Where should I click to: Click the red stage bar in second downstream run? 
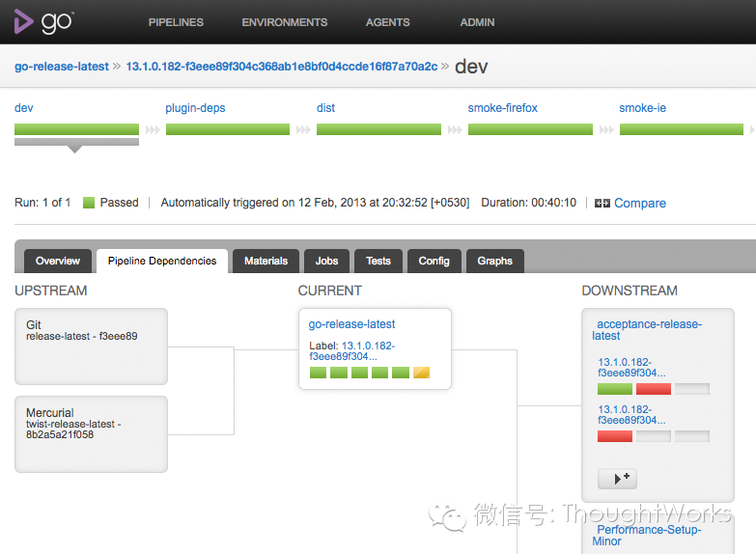pos(615,436)
